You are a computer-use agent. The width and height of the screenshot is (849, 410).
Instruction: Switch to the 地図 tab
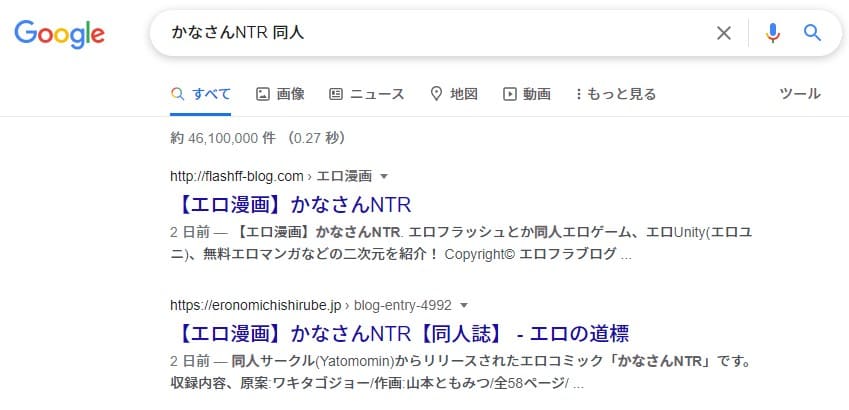point(454,94)
